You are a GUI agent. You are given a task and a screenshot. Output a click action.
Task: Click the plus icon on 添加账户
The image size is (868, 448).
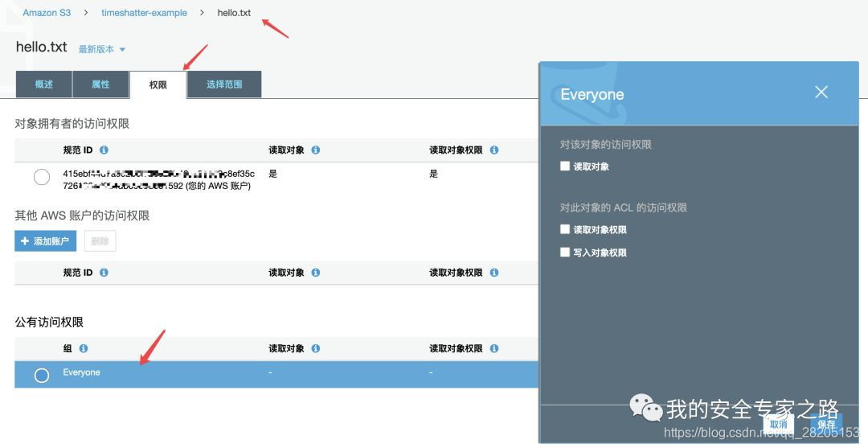25,240
